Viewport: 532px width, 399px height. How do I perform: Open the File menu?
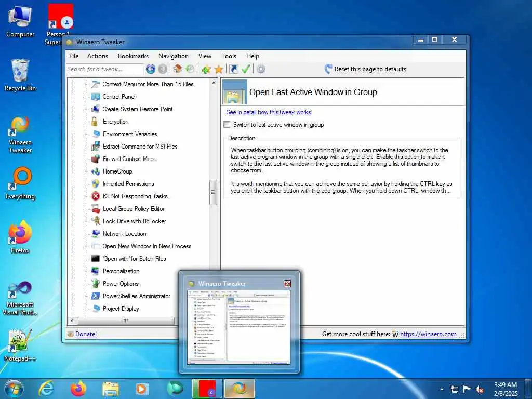coord(74,56)
